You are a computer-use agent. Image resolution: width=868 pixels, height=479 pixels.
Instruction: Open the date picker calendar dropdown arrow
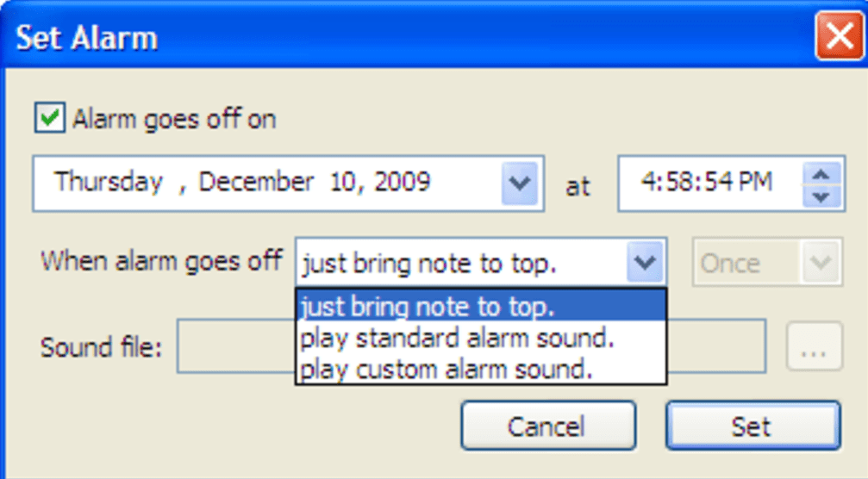[x=519, y=183]
